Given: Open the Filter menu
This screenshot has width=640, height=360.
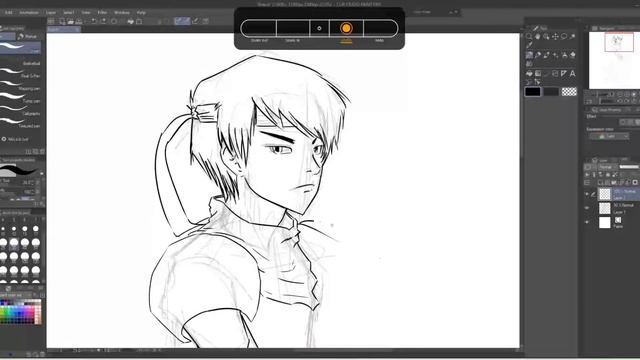Looking at the screenshot, I should (102, 13).
